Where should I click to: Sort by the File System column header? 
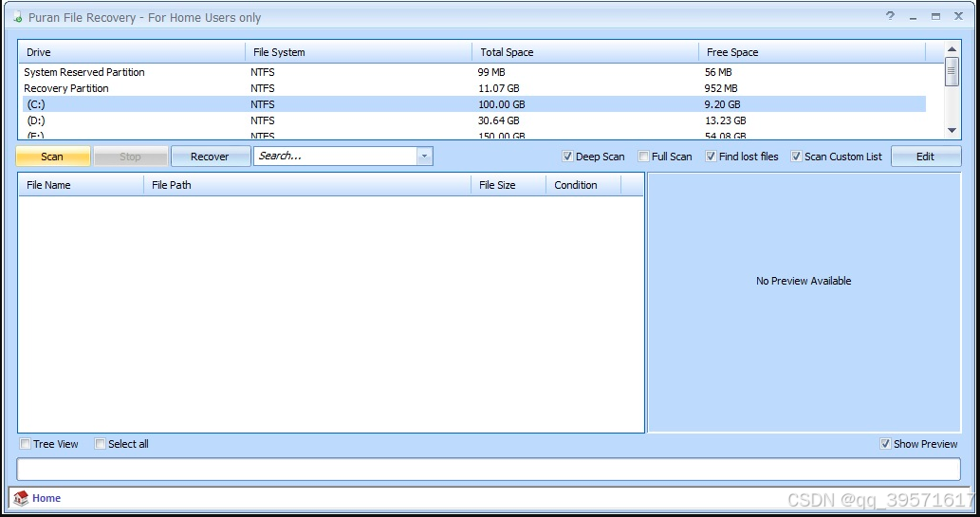(x=359, y=52)
